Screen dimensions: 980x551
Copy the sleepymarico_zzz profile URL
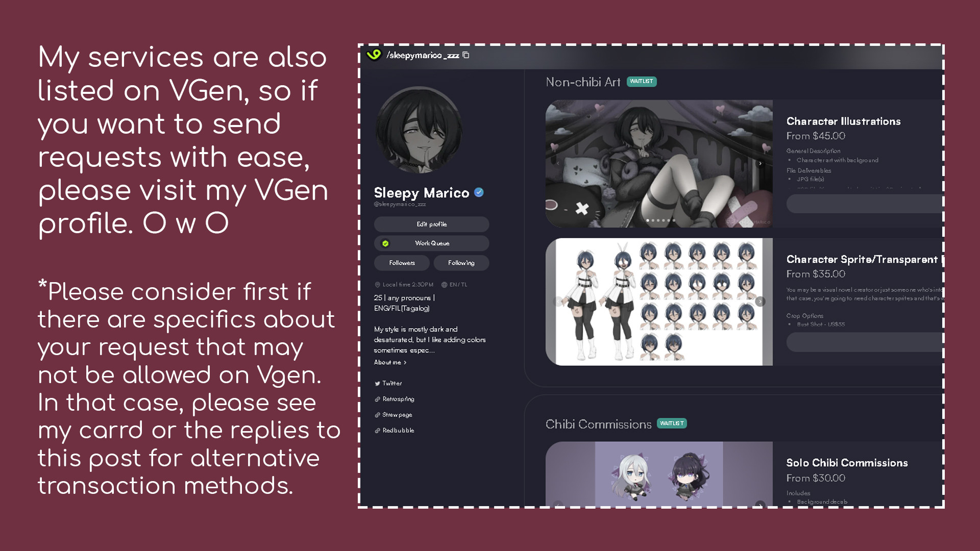pyautogui.click(x=466, y=55)
